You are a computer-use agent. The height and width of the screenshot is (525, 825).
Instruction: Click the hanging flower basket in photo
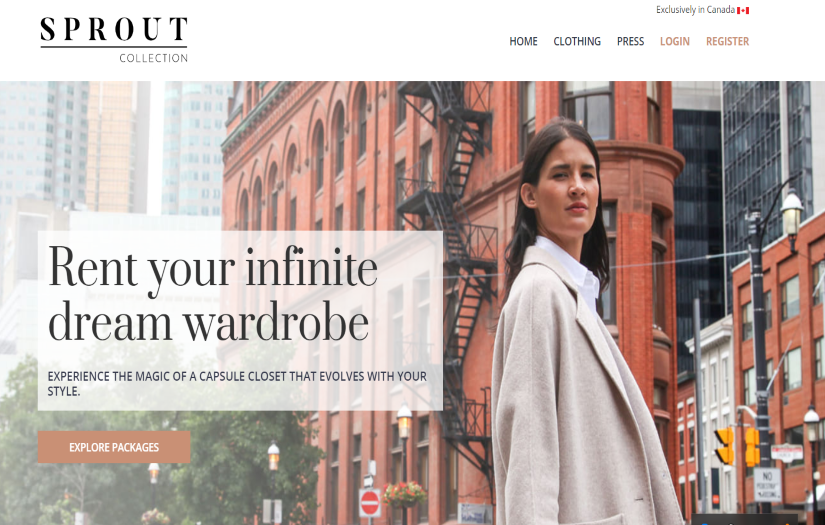[404, 494]
